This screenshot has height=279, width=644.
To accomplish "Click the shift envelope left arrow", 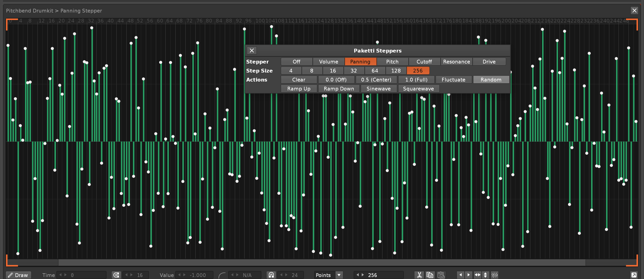I will [x=460, y=275].
